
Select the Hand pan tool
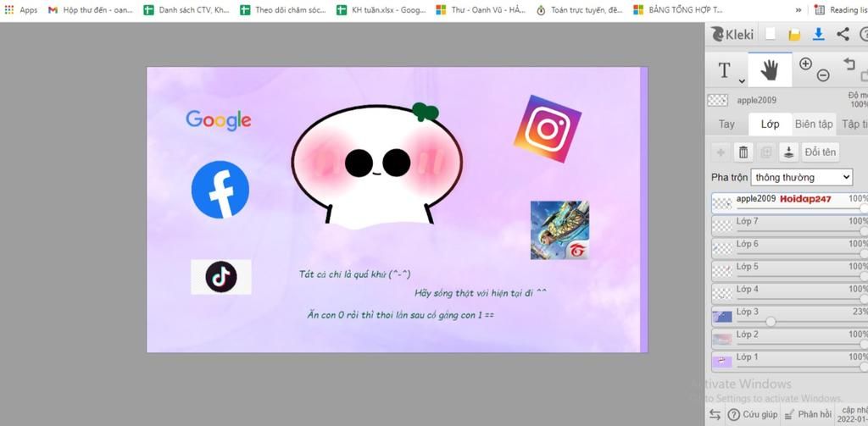[x=770, y=70]
